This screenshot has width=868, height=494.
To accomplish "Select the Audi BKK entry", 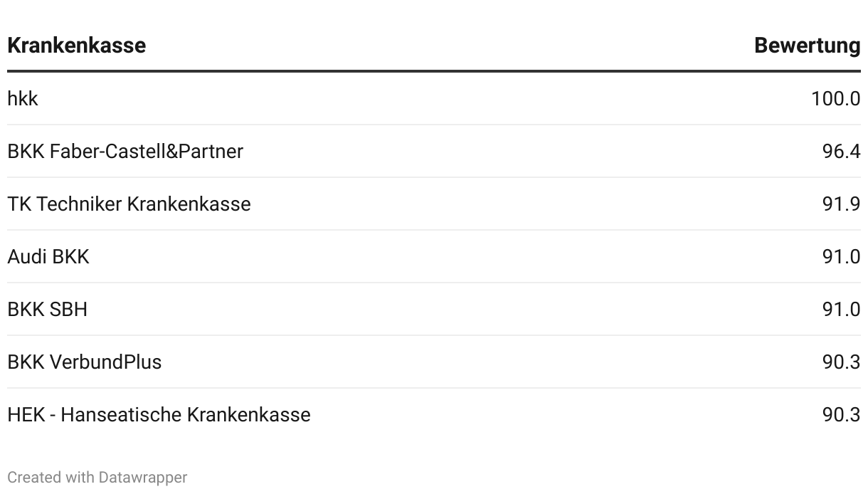I will pos(48,257).
